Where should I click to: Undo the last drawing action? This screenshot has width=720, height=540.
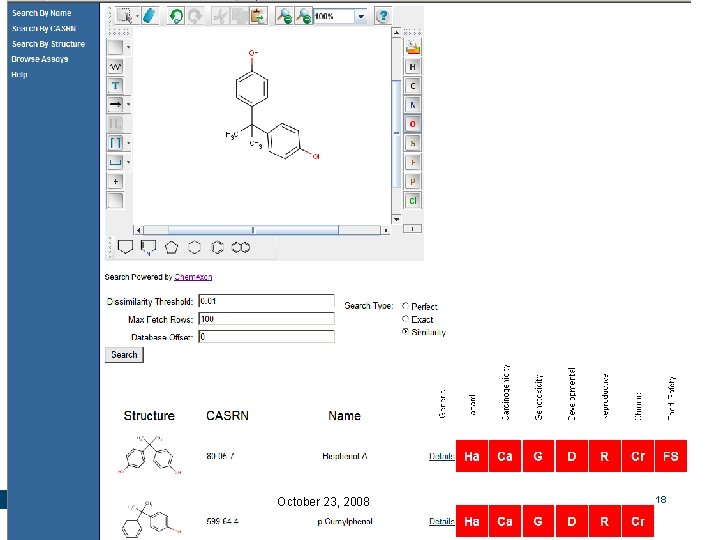pos(175,16)
